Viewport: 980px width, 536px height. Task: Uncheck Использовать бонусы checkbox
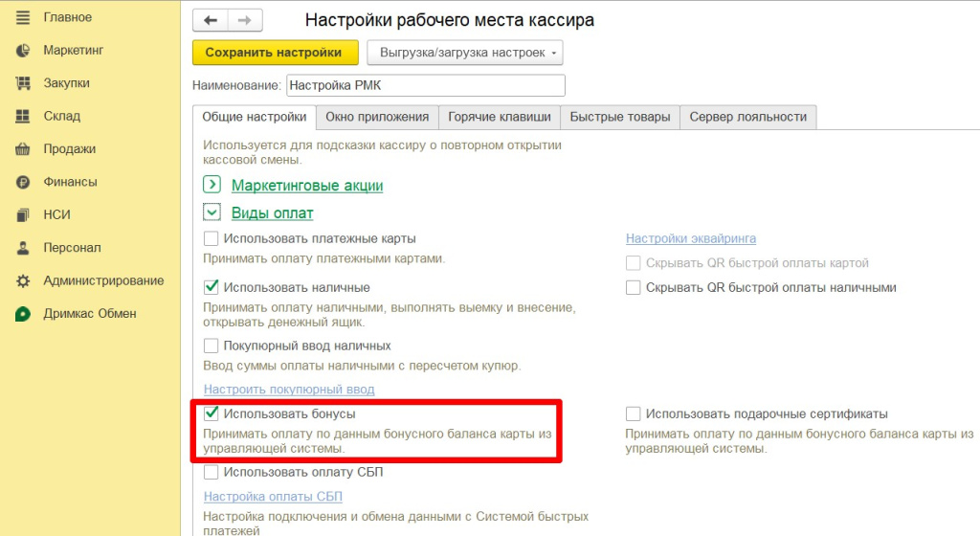212,413
